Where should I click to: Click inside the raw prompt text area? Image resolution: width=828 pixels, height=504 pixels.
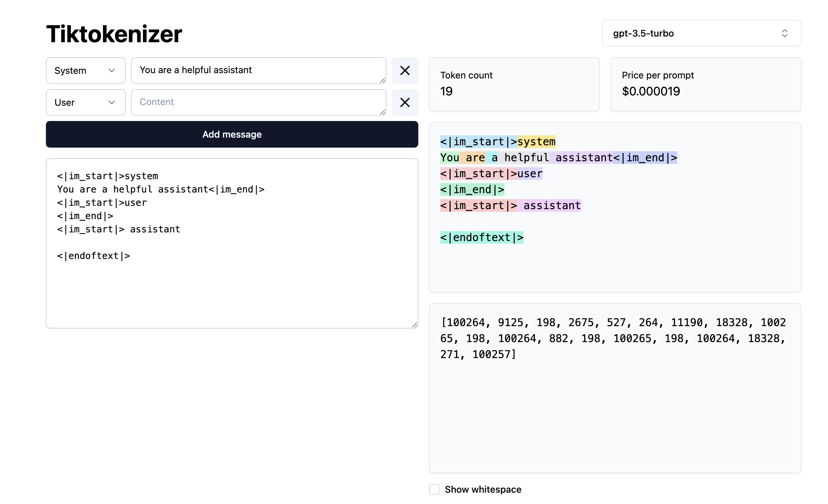pyautogui.click(x=232, y=243)
